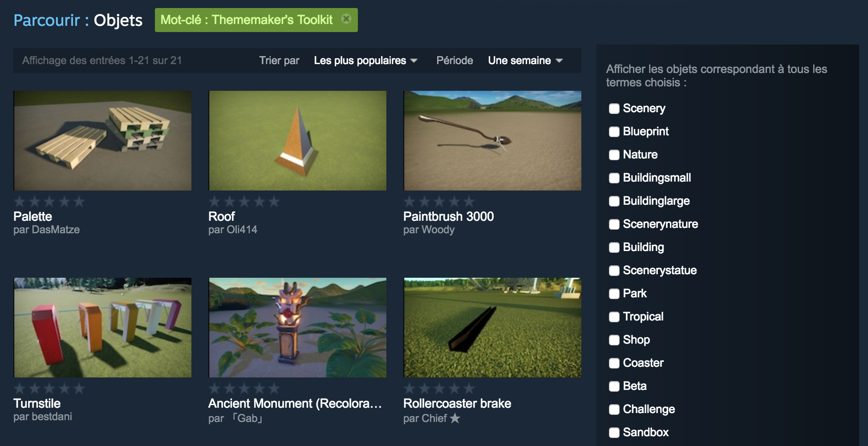Check the Beta filter checkbox
868x446 pixels.
(x=614, y=386)
